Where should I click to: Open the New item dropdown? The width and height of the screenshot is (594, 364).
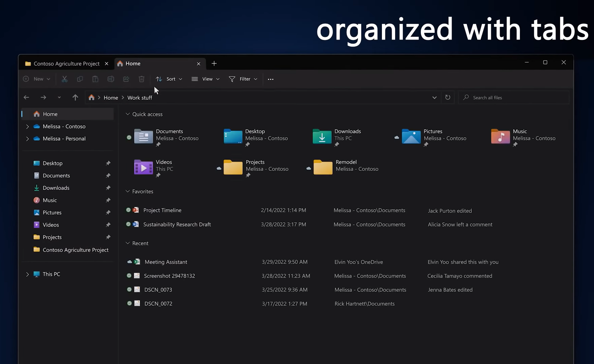coord(37,79)
